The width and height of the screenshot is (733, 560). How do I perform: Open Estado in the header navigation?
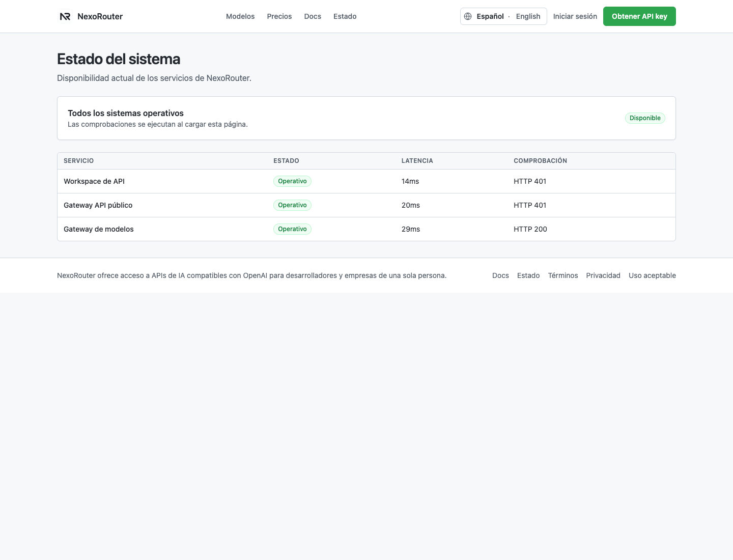click(345, 16)
